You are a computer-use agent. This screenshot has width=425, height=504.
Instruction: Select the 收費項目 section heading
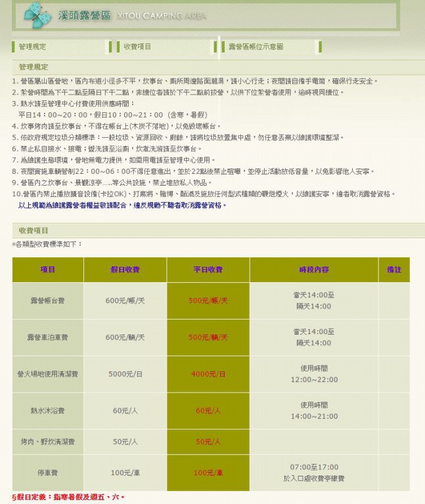(x=34, y=230)
